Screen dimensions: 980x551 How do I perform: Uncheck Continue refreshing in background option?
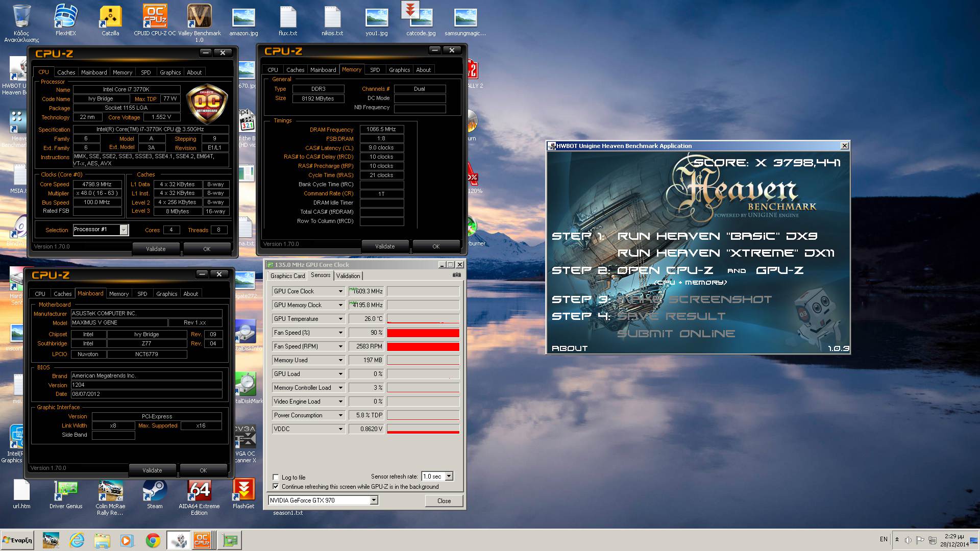276,487
